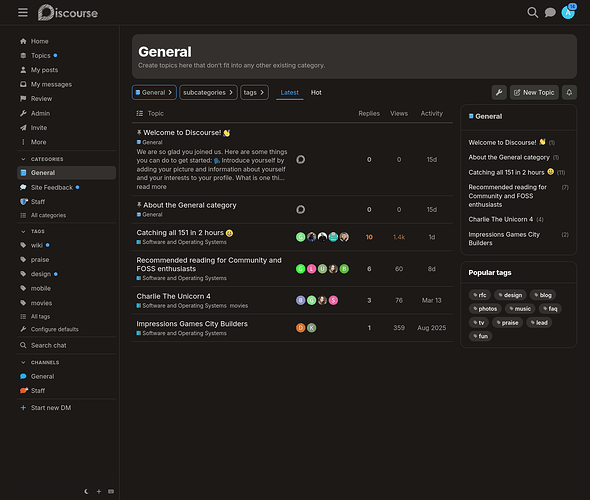Viewport: 590px width, 500px height.
Task: Select General category in sidebar
Action: [66, 173]
